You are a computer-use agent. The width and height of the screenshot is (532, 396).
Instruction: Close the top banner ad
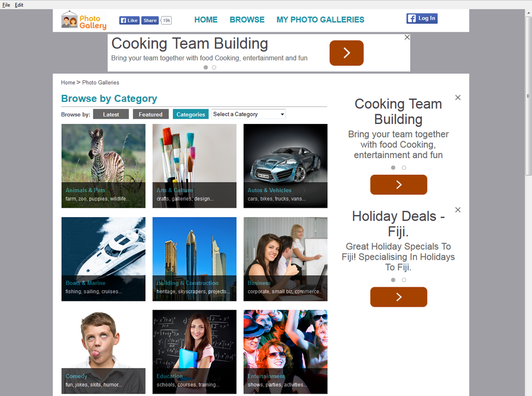pos(406,37)
